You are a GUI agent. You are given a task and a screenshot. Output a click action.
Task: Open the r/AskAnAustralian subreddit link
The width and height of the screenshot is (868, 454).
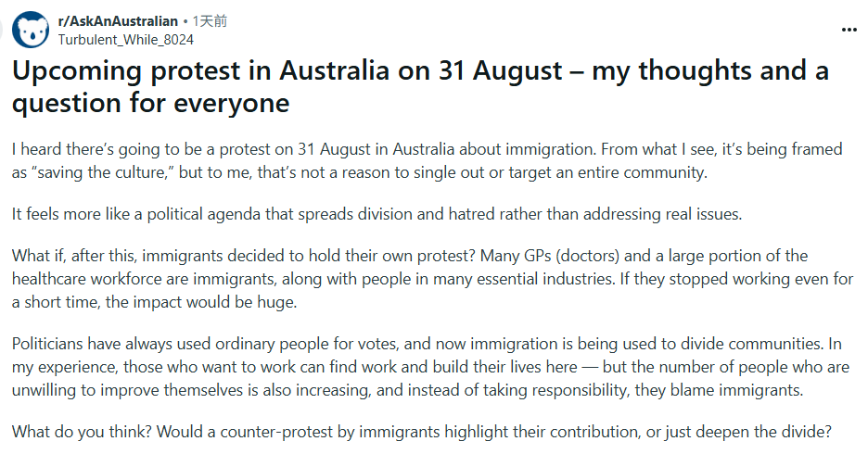tap(118, 20)
